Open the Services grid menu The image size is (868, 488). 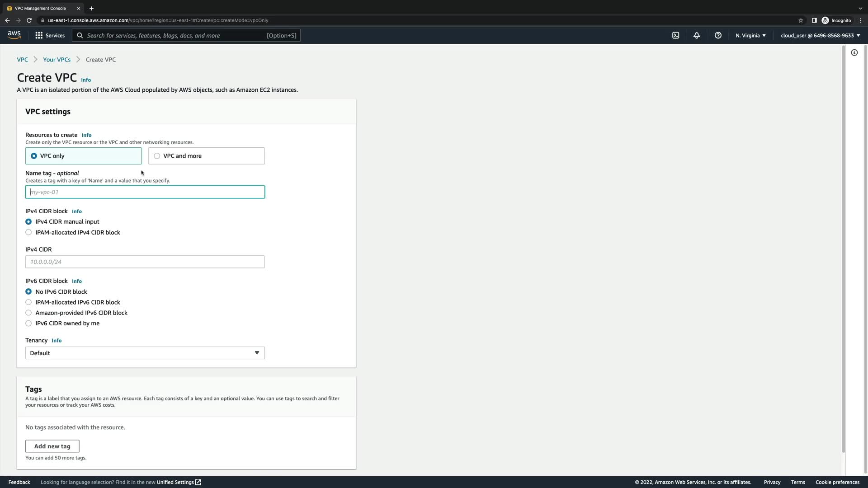coord(50,35)
